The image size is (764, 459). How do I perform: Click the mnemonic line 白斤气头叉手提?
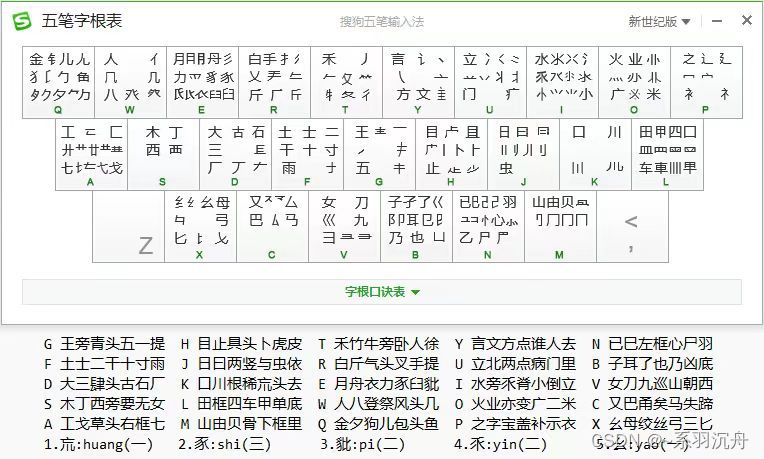[x=386, y=364]
